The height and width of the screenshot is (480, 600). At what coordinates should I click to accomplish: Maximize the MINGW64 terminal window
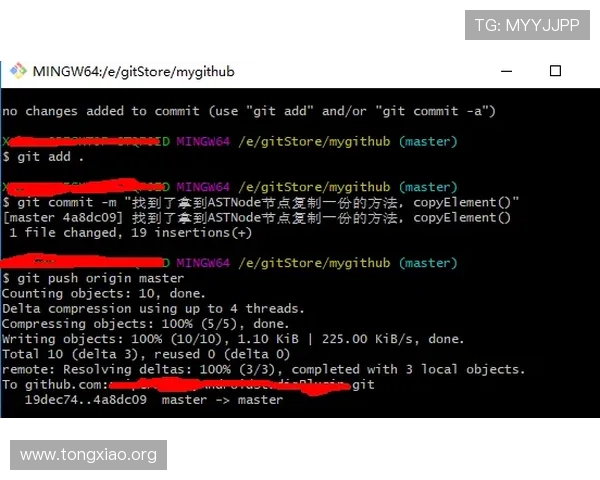point(556,71)
